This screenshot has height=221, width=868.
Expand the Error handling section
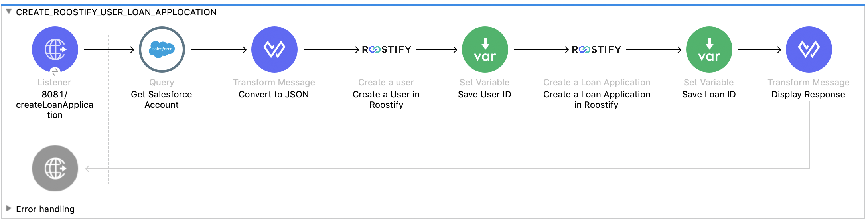point(8,208)
